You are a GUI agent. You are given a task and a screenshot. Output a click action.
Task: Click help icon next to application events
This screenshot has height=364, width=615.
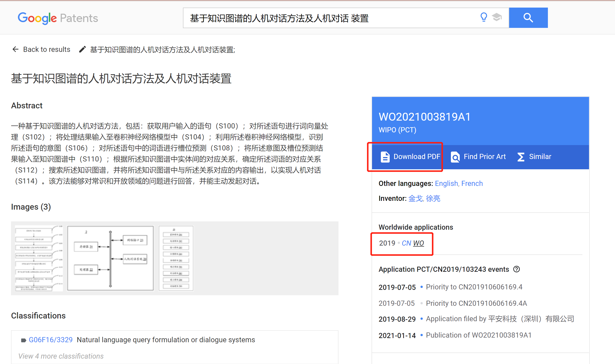(517, 269)
